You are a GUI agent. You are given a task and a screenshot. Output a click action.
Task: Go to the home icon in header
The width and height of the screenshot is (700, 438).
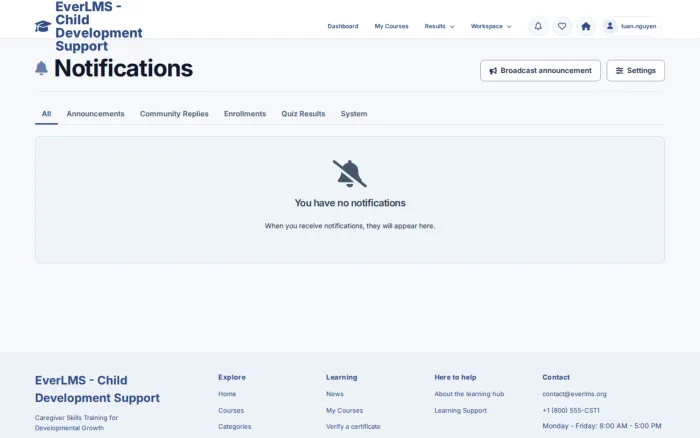(x=586, y=26)
